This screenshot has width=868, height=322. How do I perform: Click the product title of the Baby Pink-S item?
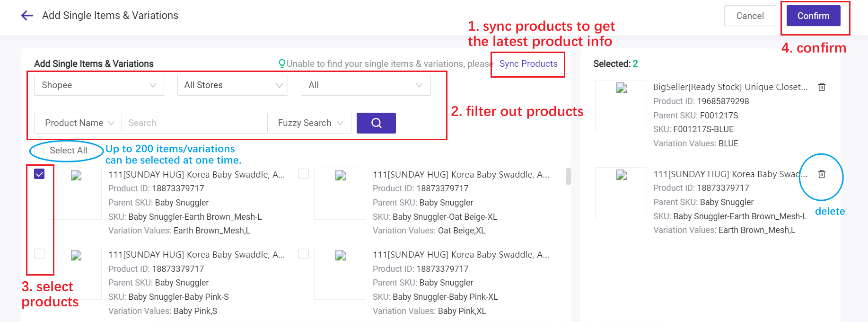197,255
